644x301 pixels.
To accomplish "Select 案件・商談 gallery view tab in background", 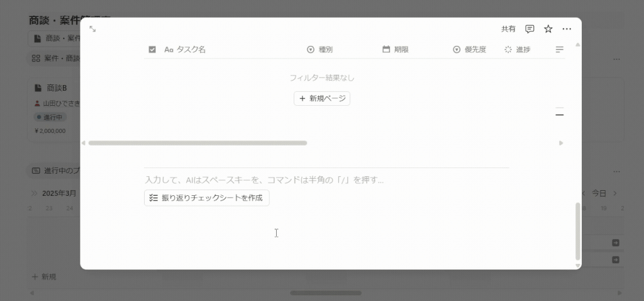I will (x=56, y=59).
